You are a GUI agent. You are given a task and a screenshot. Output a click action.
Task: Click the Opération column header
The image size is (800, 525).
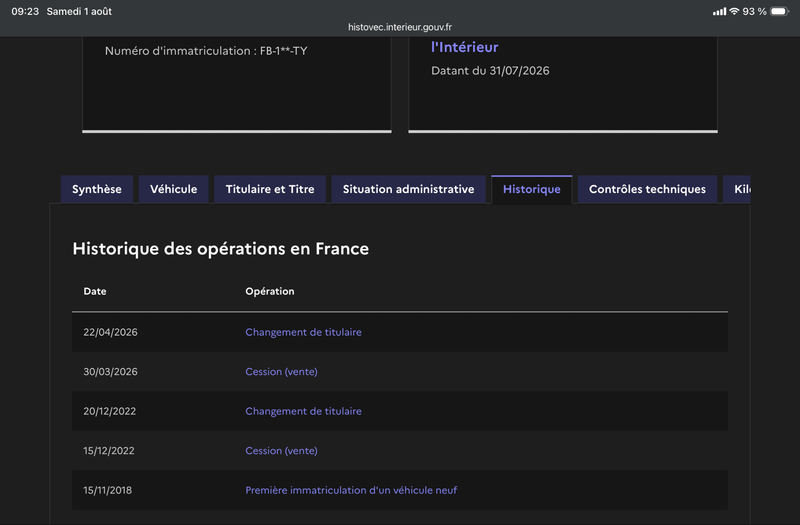(270, 291)
